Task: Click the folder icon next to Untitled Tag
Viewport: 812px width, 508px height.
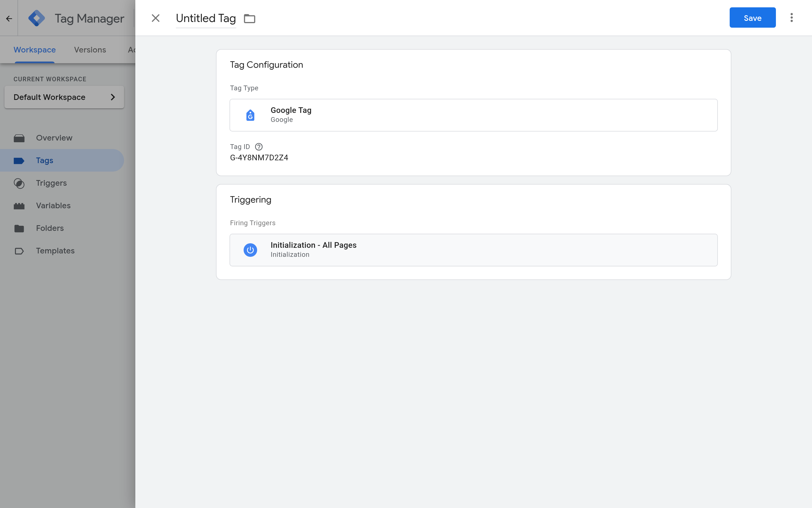Action: (249, 18)
